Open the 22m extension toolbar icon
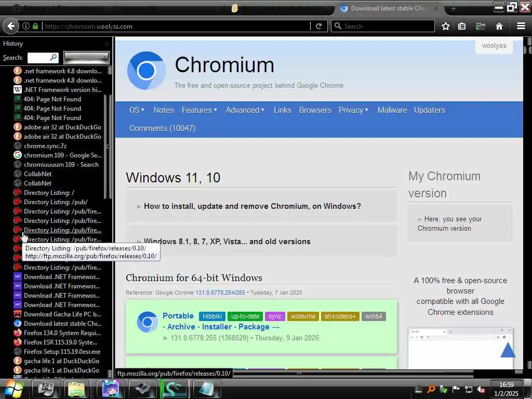 coord(481,26)
